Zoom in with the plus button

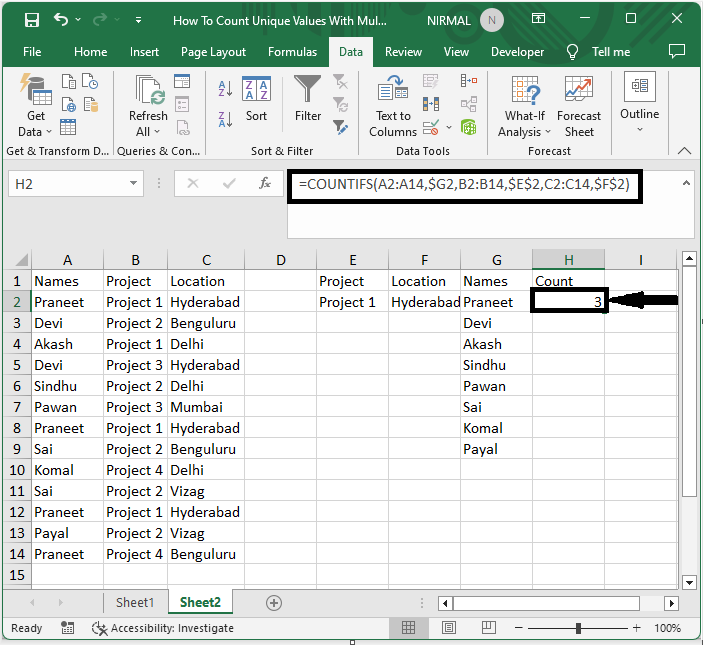point(636,628)
